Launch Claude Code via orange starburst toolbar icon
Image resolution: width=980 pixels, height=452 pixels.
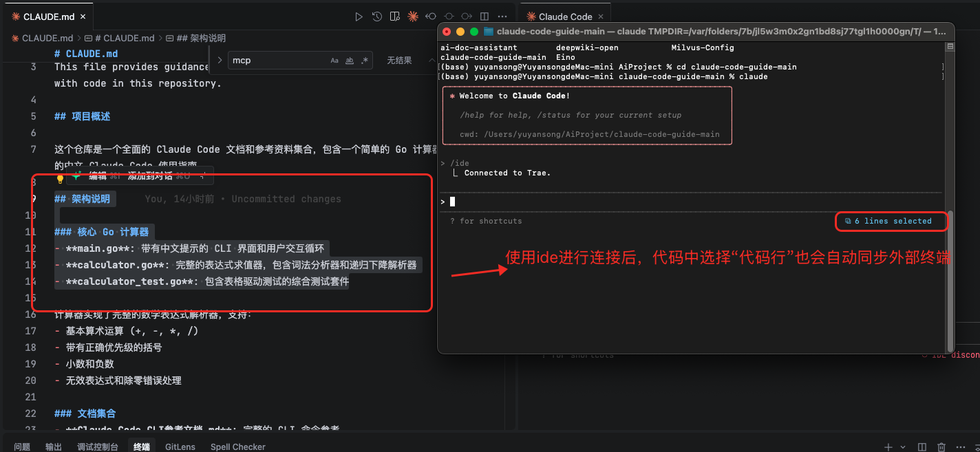pos(413,17)
